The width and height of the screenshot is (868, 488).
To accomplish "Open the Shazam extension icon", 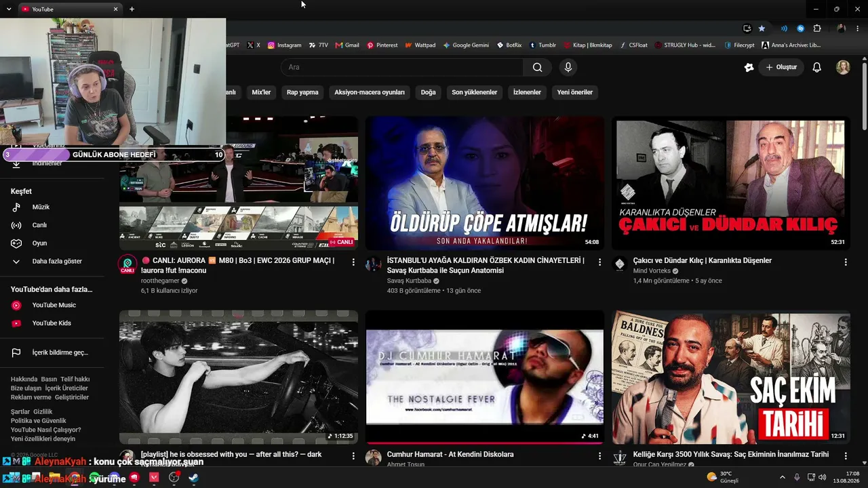I will [x=800, y=28].
